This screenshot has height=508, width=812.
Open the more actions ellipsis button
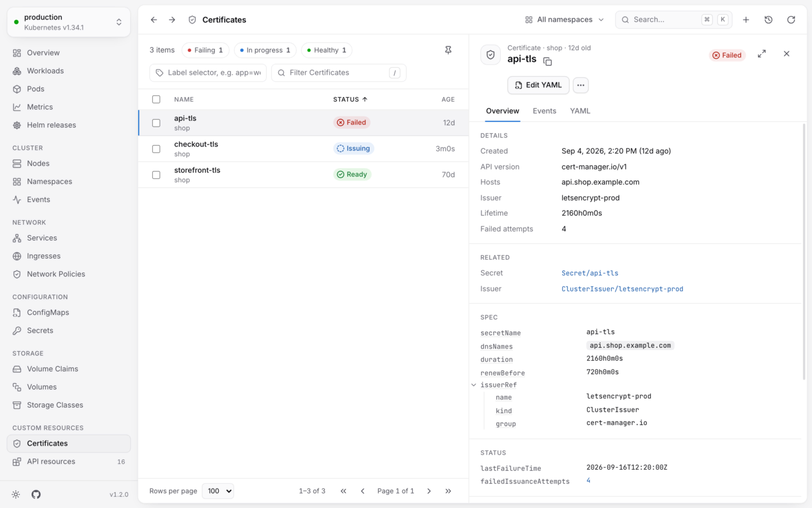(x=581, y=85)
